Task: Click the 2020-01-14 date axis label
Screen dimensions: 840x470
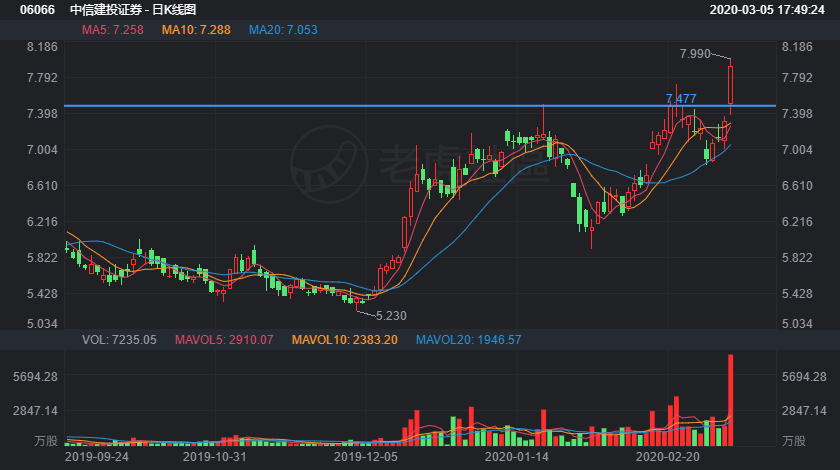Action: click(x=516, y=457)
